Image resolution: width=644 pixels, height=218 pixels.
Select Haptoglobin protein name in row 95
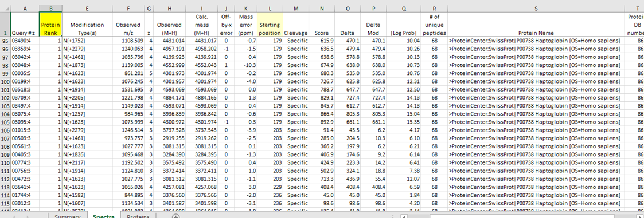(536, 41)
